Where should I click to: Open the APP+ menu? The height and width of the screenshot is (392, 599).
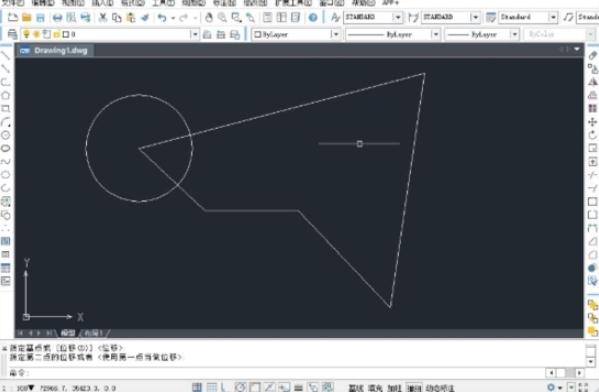[390, 3]
